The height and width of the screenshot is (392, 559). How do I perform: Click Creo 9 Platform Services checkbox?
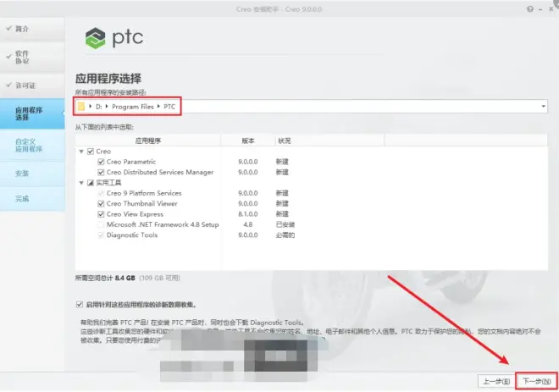101,193
